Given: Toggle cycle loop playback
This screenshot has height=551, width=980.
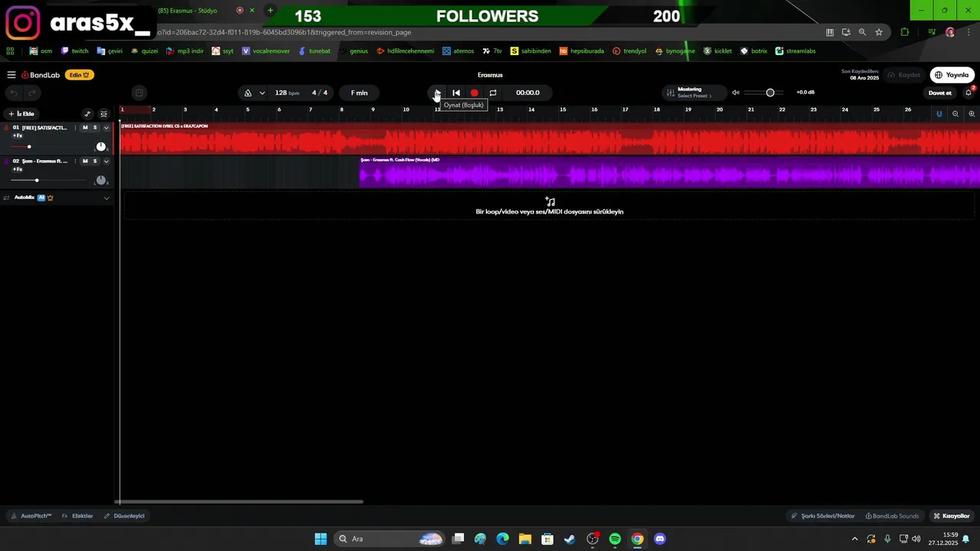Looking at the screenshot, I should [493, 93].
